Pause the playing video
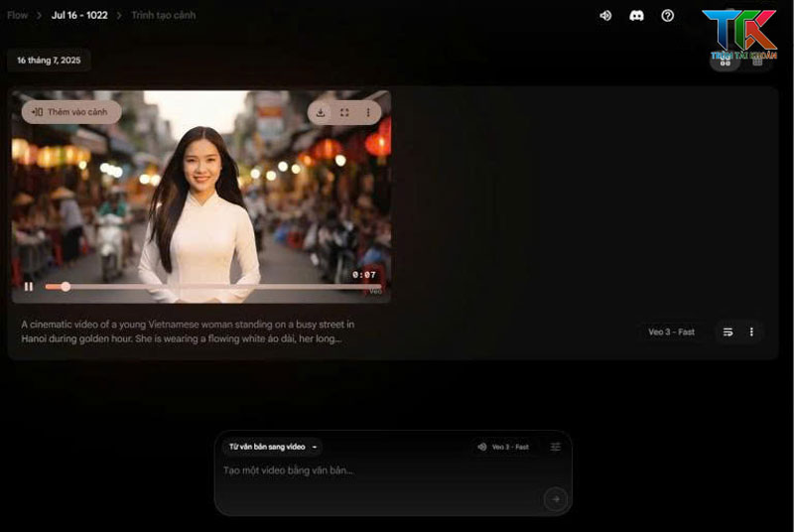The height and width of the screenshot is (532, 794). coord(29,287)
